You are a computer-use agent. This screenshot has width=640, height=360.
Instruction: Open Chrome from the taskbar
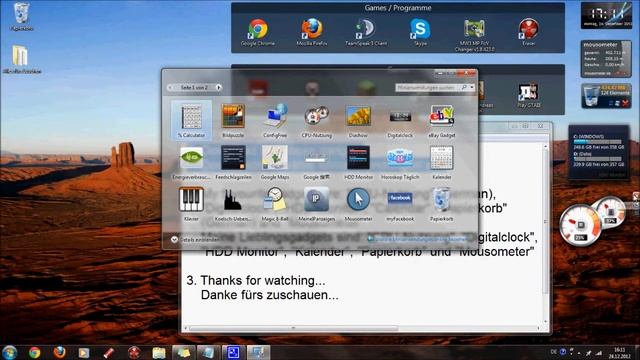coord(34,352)
